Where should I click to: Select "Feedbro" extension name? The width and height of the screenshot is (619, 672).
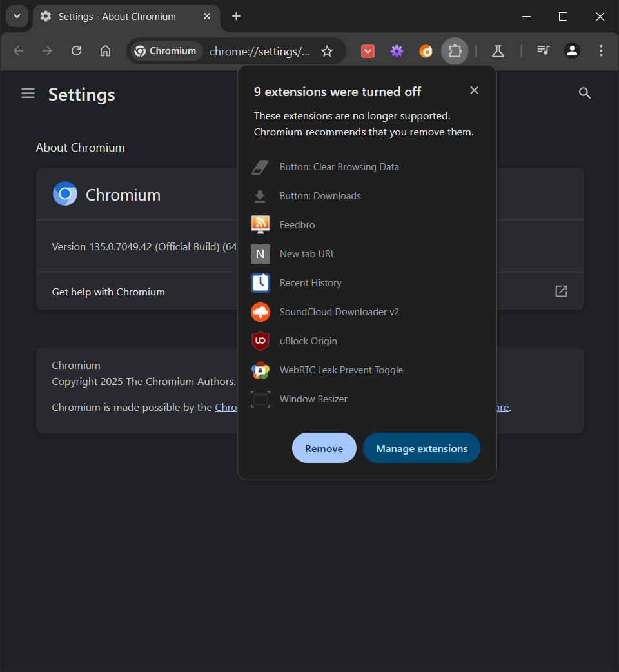(297, 225)
